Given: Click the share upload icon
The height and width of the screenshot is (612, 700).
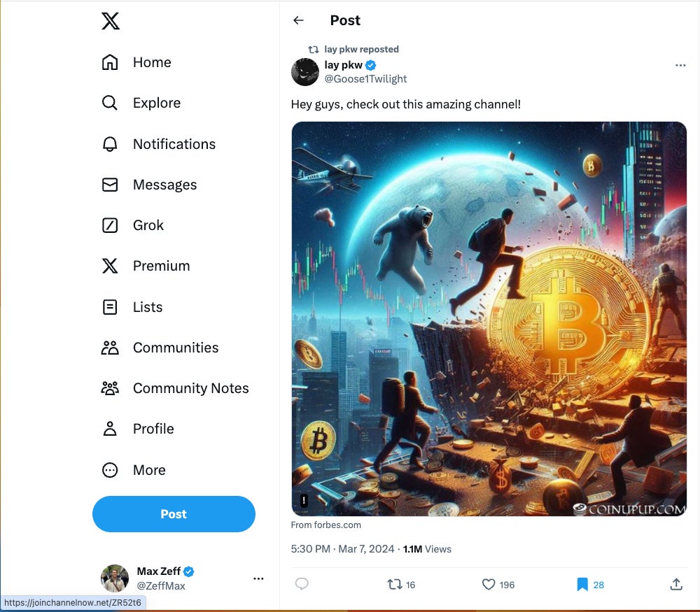Looking at the screenshot, I should 676,584.
